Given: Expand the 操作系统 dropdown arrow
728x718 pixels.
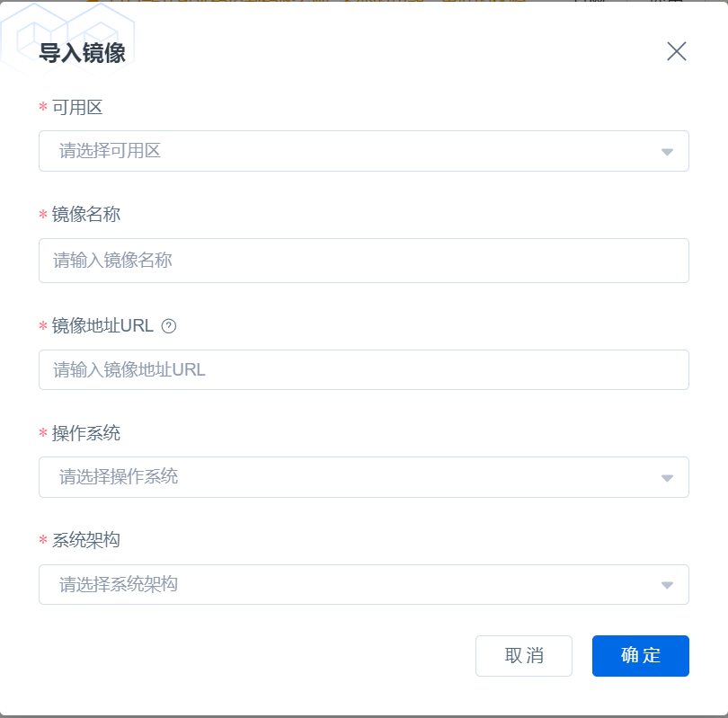Looking at the screenshot, I should click(667, 477).
